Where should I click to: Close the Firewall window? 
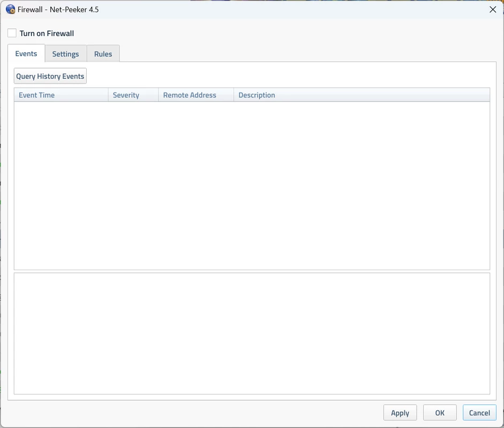(493, 10)
